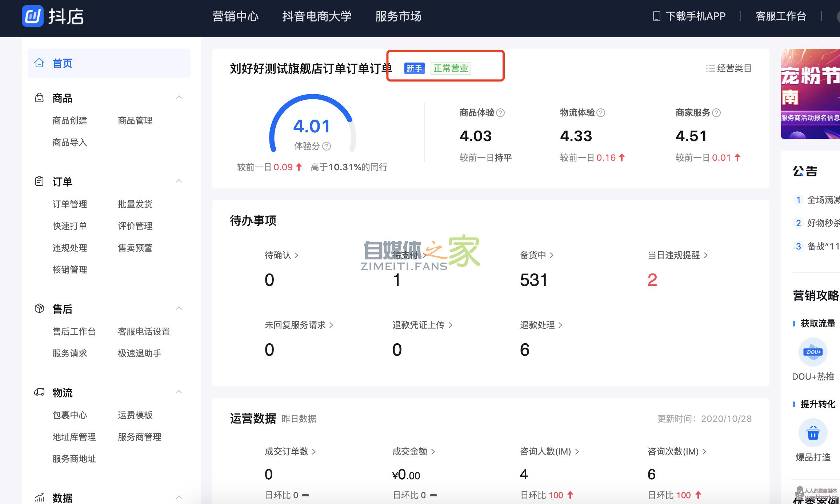Image resolution: width=840 pixels, height=504 pixels.
Task: Open the 体验分 help question icon
Action: [327, 147]
